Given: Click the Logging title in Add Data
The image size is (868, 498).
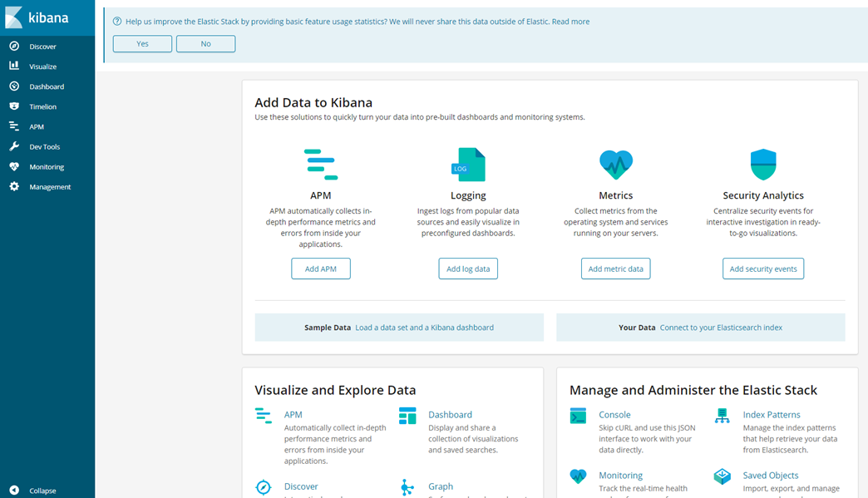Looking at the screenshot, I should click(x=468, y=195).
